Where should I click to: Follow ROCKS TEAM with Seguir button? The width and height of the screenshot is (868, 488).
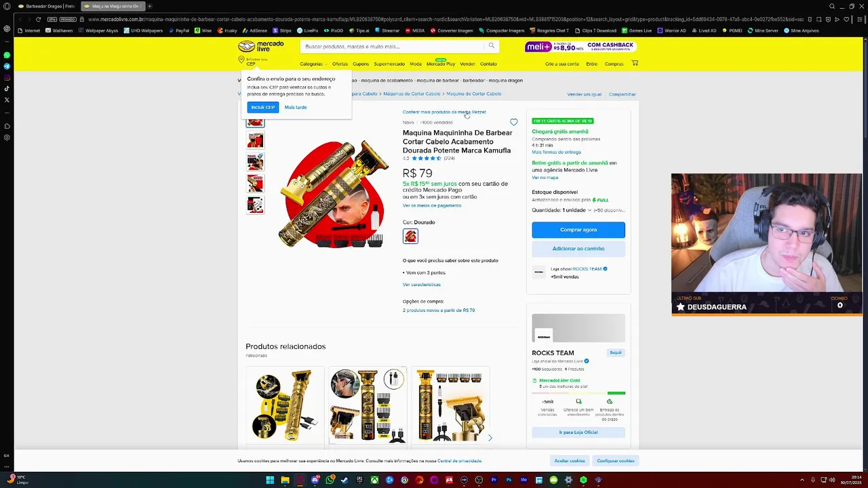[x=616, y=352]
